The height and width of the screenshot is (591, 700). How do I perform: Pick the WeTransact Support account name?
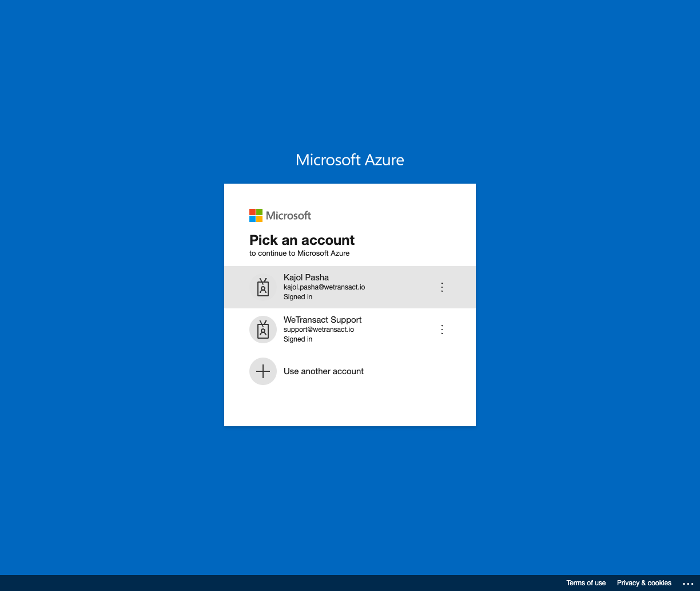pyautogui.click(x=323, y=320)
